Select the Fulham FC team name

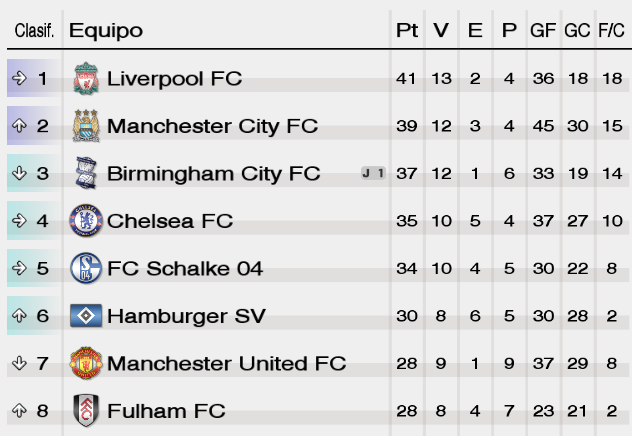[166, 411]
